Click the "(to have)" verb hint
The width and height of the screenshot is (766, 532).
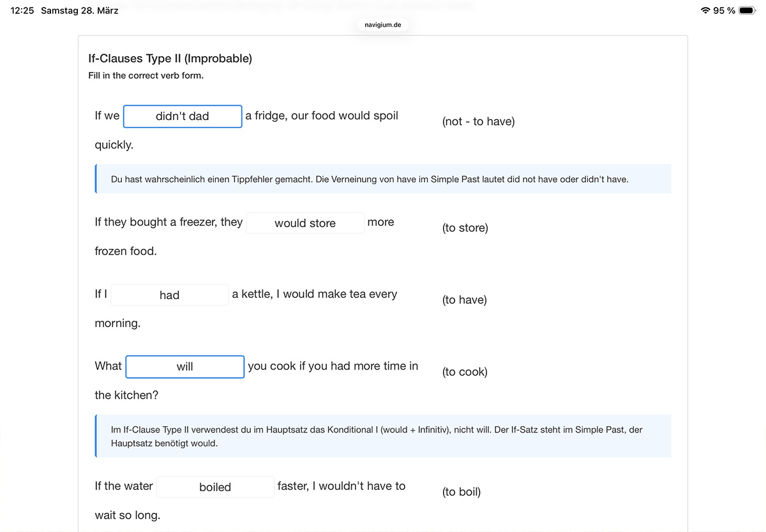[464, 300]
